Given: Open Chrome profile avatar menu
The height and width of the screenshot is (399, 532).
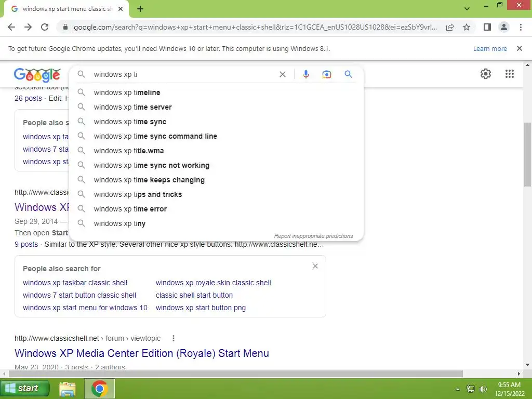Looking at the screenshot, I should click(x=504, y=27).
